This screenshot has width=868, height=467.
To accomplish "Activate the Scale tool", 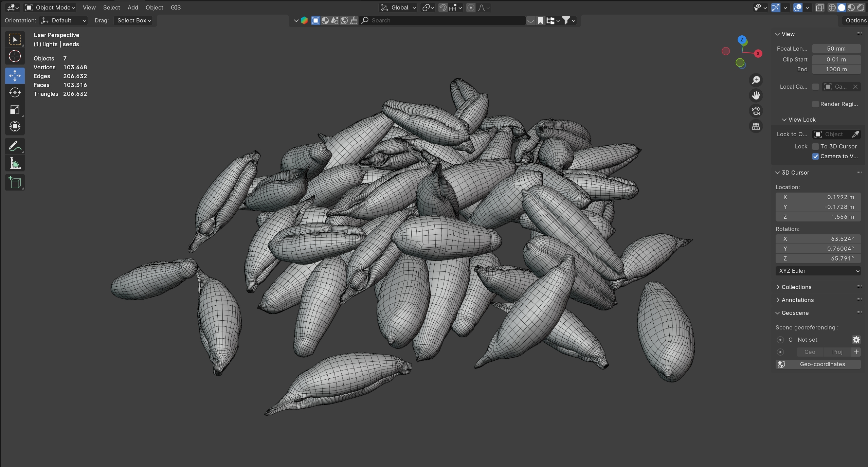I will tap(15, 110).
